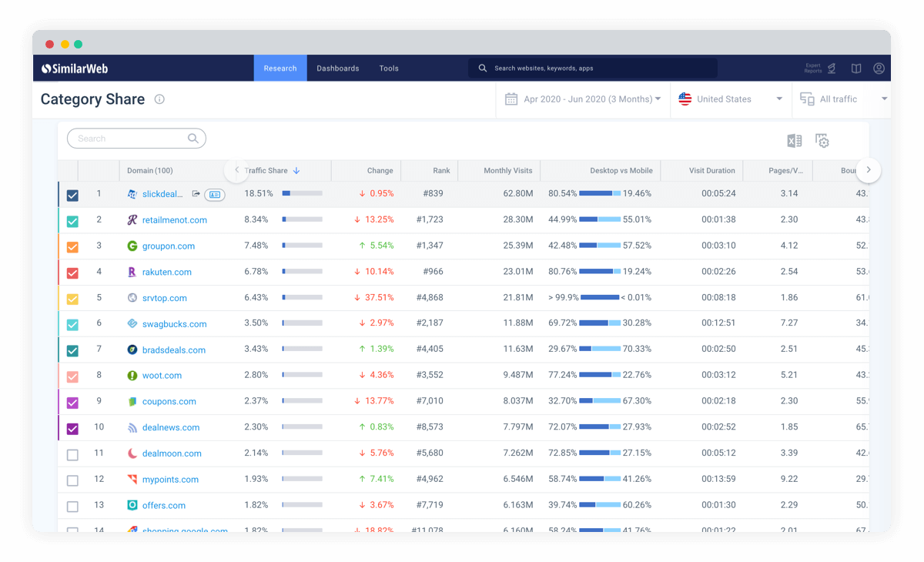Check the mypoints.com row checkbox
Image resolution: width=924 pixels, height=562 pixels.
72,480
